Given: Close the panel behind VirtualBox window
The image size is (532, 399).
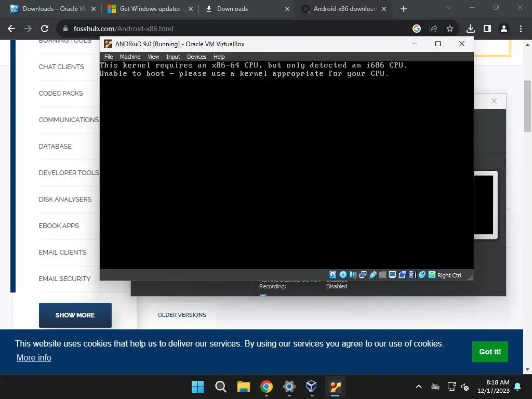Looking at the screenshot, I should (494, 101).
